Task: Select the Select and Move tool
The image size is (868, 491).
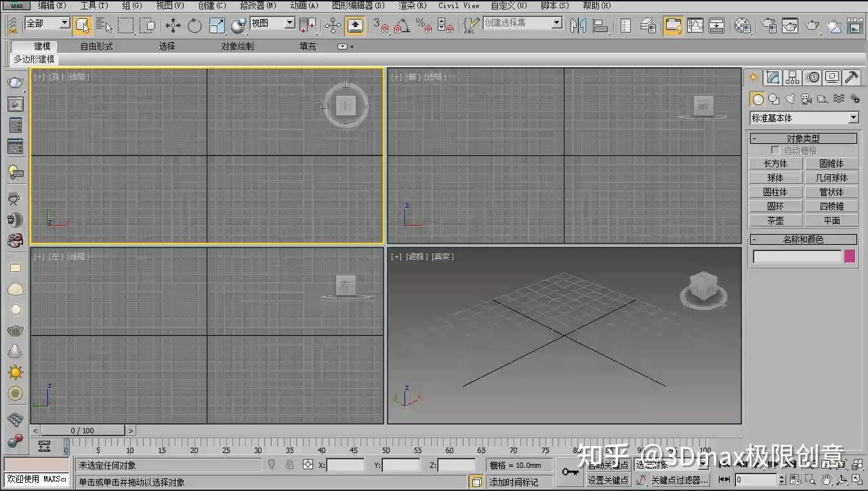Action: coord(173,25)
